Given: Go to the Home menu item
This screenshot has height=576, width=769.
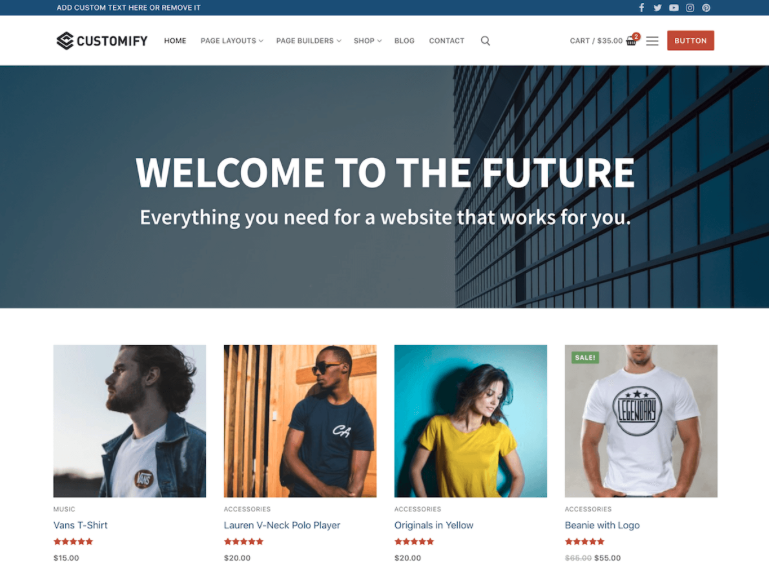Looking at the screenshot, I should (175, 41).
